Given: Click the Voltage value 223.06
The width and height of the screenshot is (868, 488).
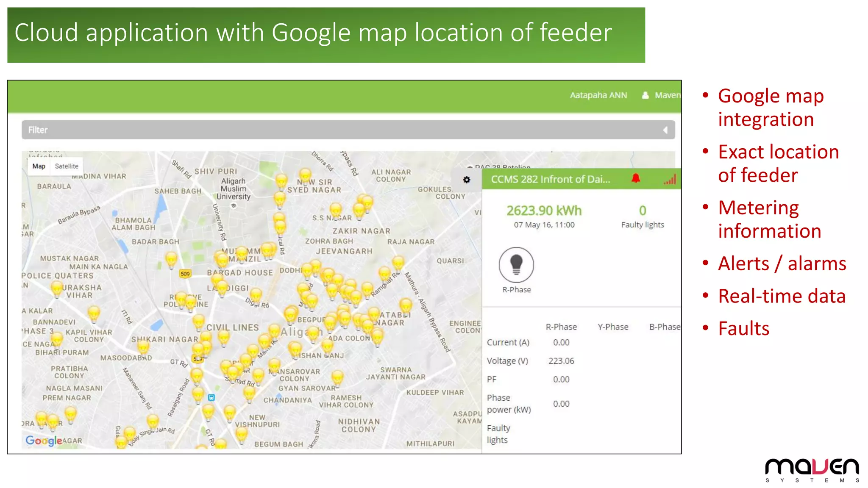Looking at the screenshot, I should (561, 361).
